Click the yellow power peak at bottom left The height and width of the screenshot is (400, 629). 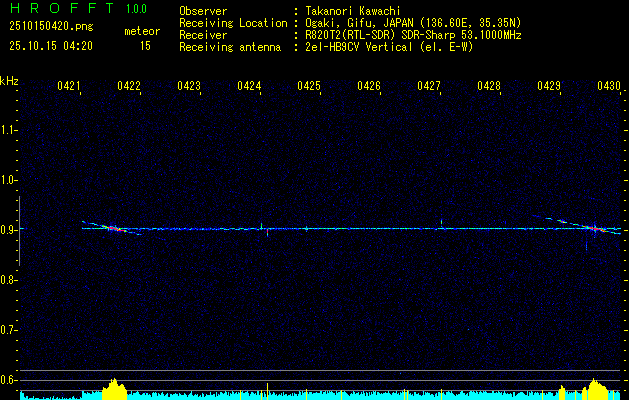(x=115, y=389)
